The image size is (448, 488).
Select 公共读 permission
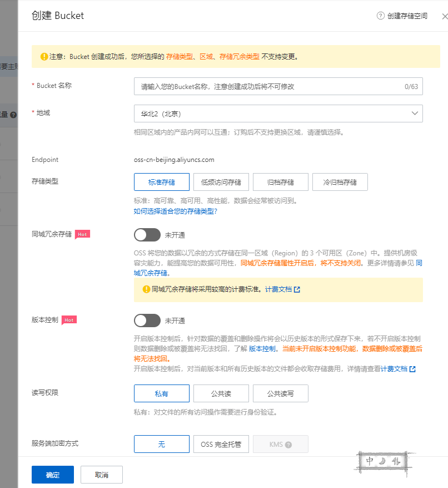tap(221, 393)
